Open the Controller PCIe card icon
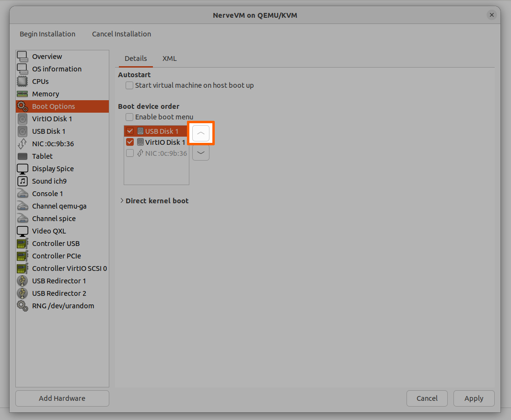 tap(23, 256)
